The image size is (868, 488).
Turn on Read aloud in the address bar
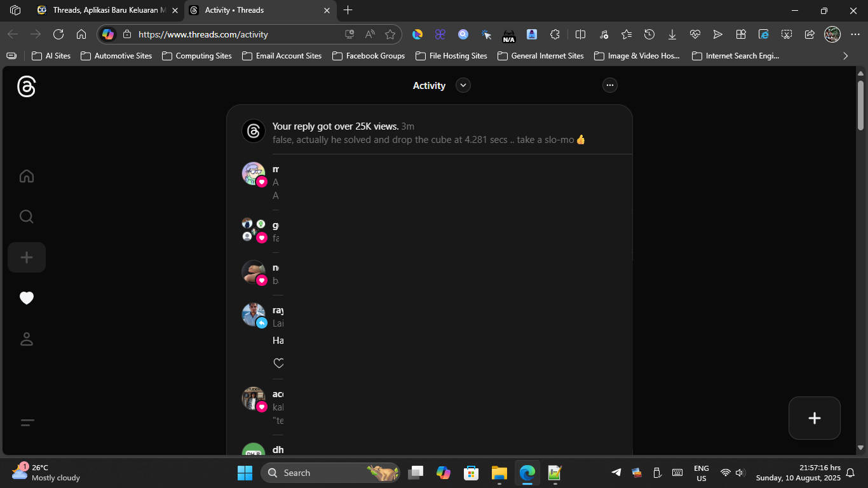(x=370, y=34)
